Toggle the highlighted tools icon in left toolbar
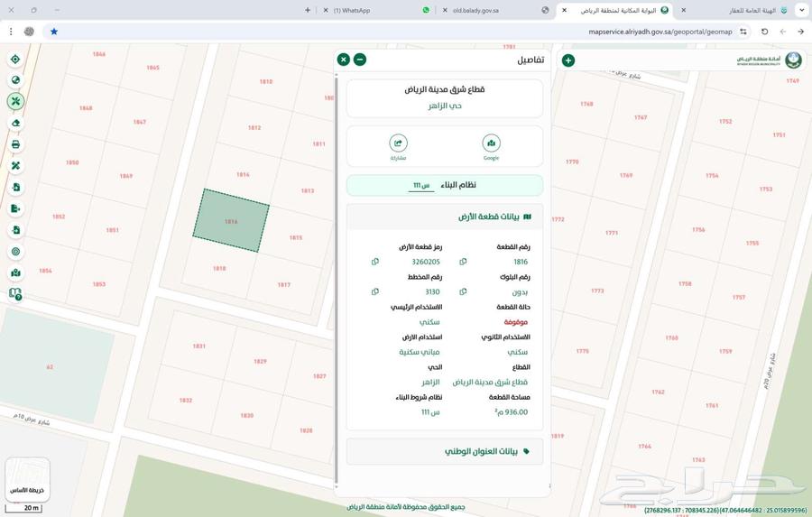This screenshot has height=517, width=812. pyautogui.click(x=15, y=101)
